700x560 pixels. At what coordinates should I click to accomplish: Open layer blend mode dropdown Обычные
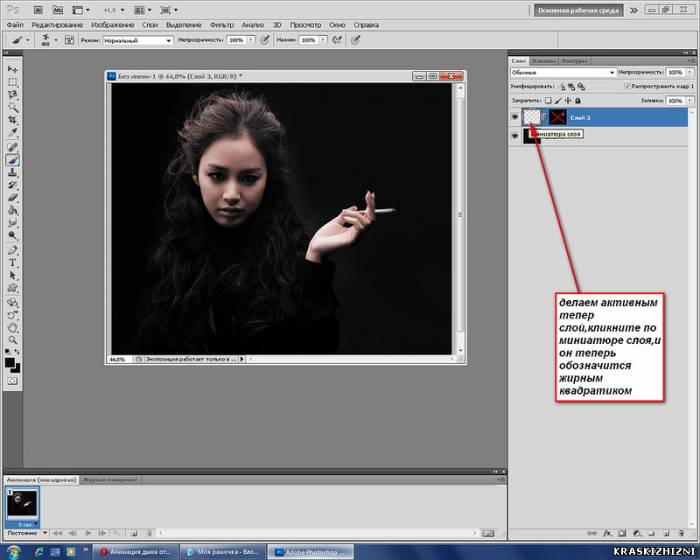(563, 72)
